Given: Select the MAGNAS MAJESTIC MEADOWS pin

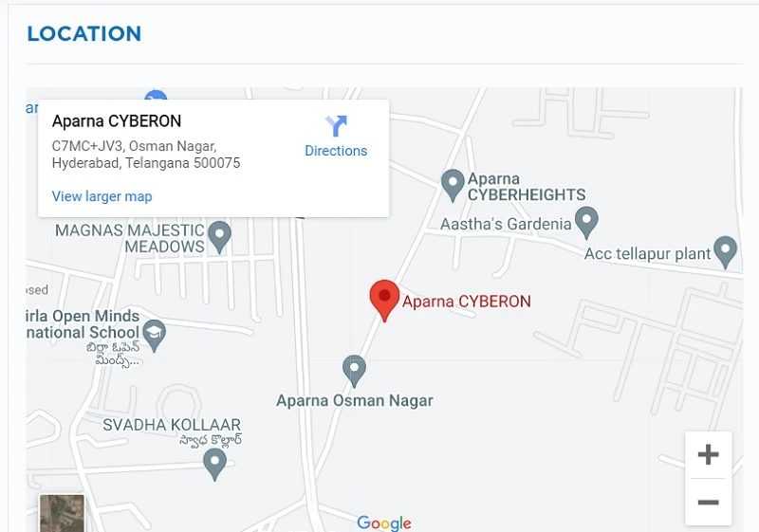Looking at the screenshot, I should coord(219,237).
